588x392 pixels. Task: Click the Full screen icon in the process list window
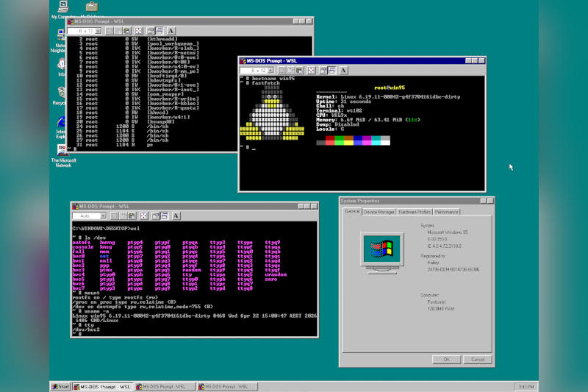[137, 31]
